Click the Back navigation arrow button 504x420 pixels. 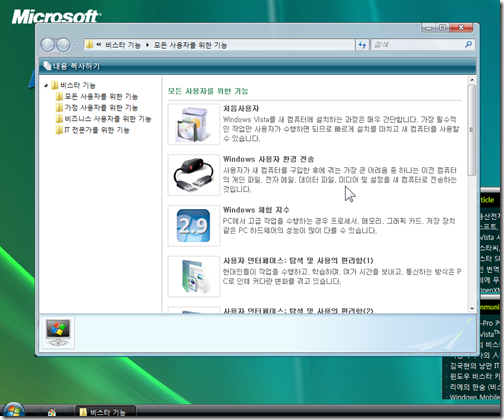47,45
